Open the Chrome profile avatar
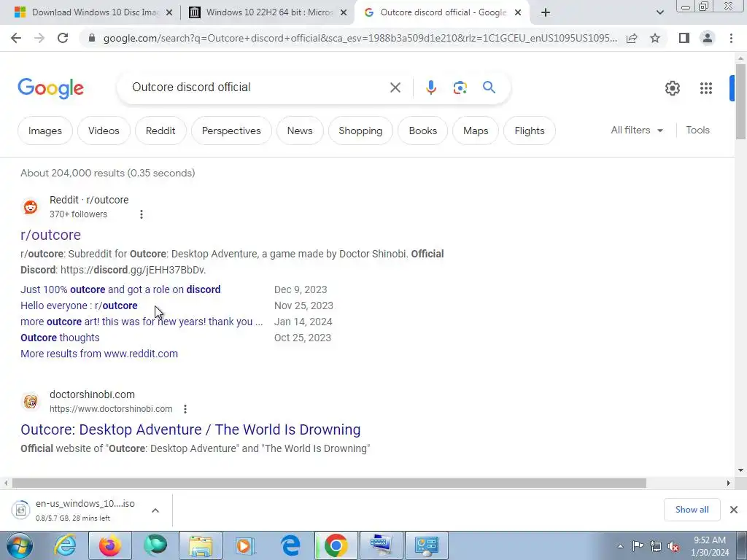This screenshot has height=560, width=747. [x=708, y=38]
